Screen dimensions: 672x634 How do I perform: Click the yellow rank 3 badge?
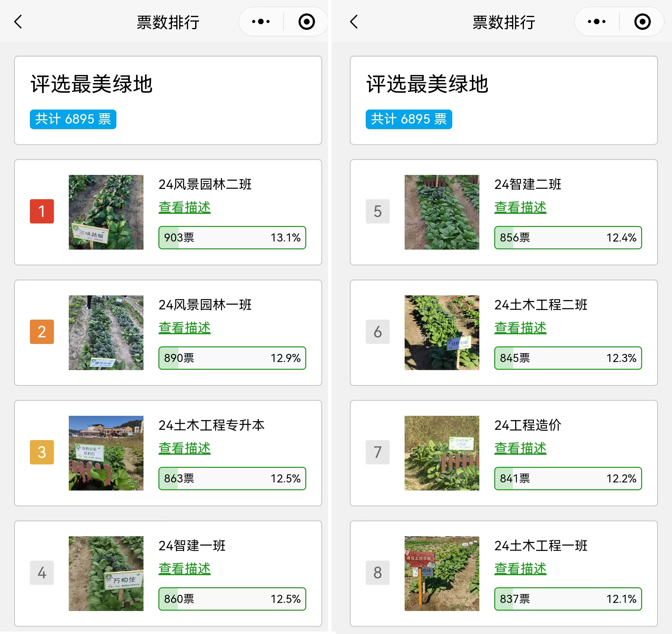coord(42,452)
